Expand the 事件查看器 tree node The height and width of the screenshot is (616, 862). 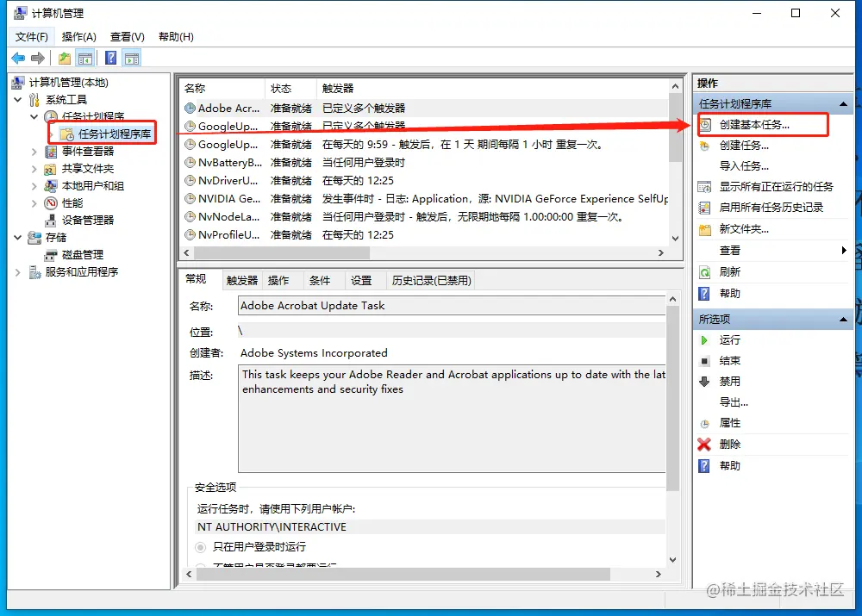click(34, 152)
